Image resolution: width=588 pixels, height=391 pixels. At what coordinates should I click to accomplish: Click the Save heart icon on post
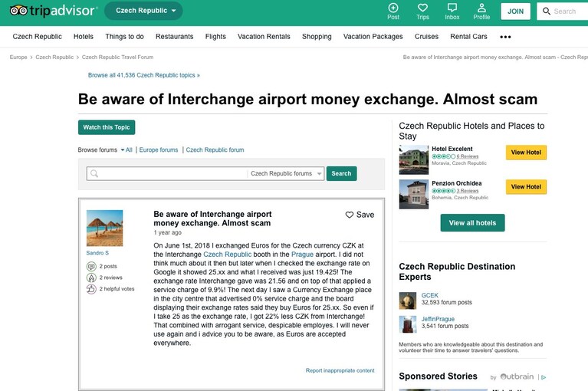point(349,215)
